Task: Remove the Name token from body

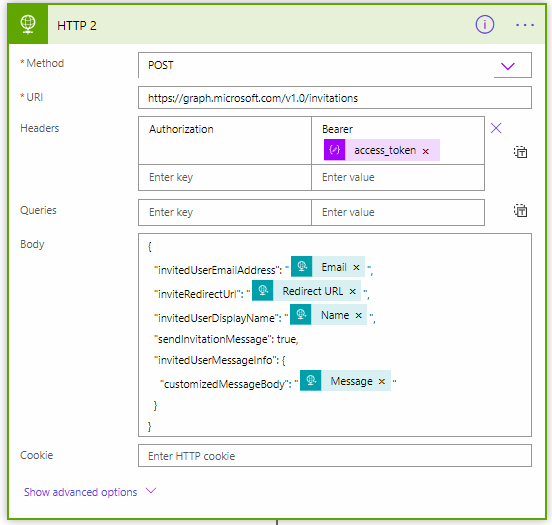Action: (358, 315)
